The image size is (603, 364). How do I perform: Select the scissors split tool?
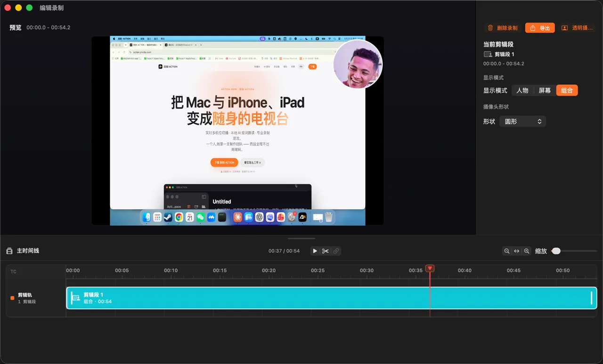click(x=326, y=251)
